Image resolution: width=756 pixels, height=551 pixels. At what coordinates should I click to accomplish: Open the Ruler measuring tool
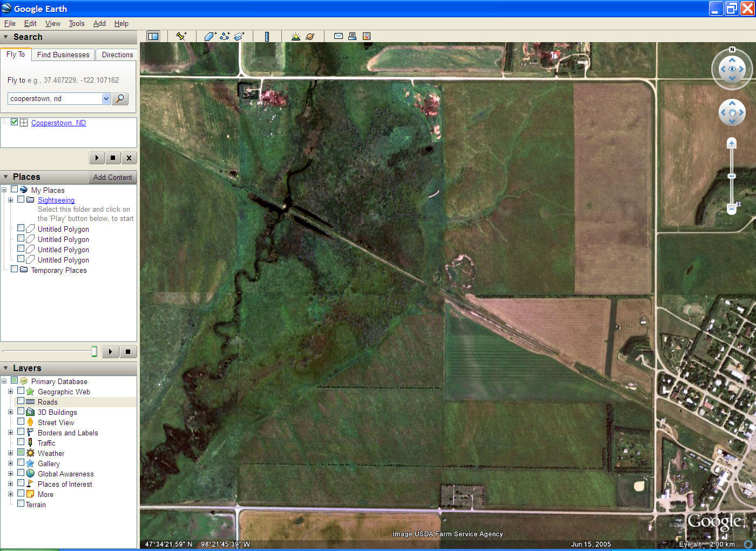267,36
